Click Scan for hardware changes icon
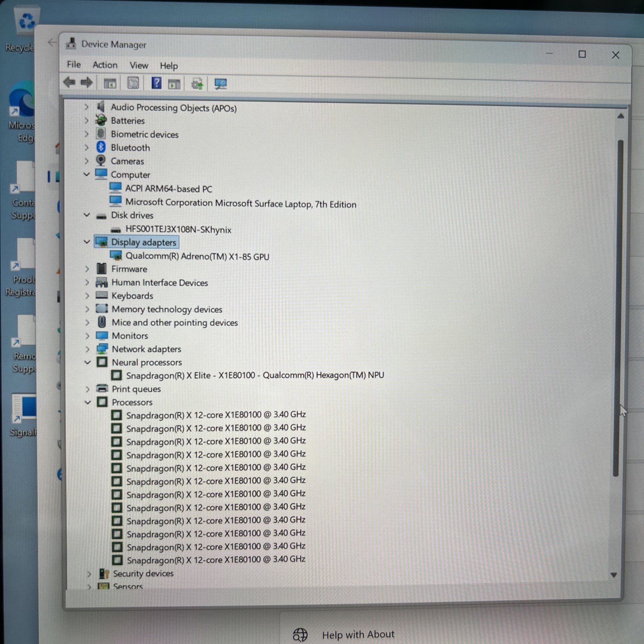 coord(220,84)
